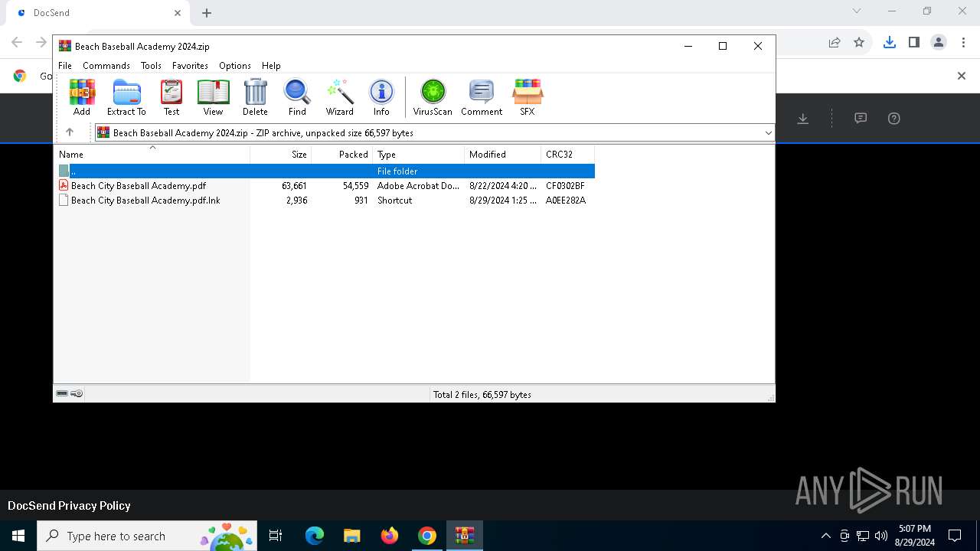Open the Favorites menu
The height and width of the screenshot is (551, 980).
(190, 66)
